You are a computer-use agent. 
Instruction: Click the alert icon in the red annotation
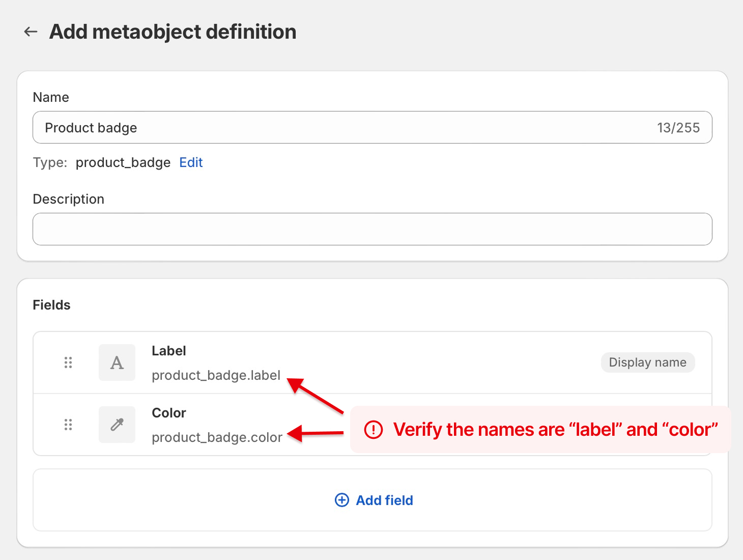(x=373, y=430)
